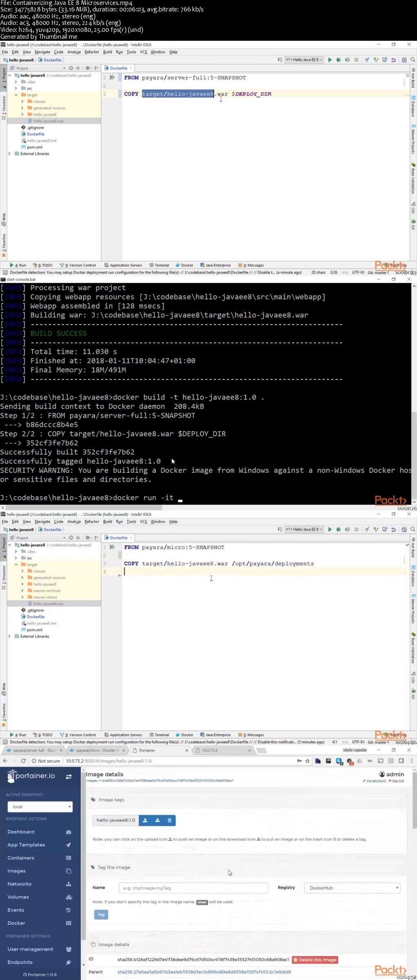The width and height of the screenshot is (417, 980).
Task: Open the File menu in the top IntelliJ window
Action: 5,52
